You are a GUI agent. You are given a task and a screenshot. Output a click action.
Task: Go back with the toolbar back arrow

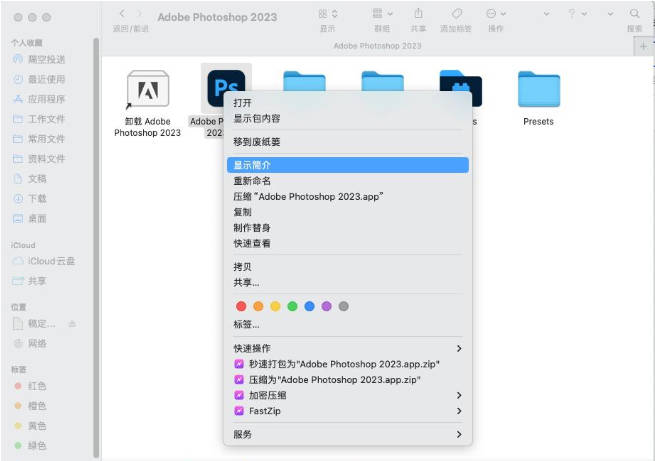tap(122, 14)
